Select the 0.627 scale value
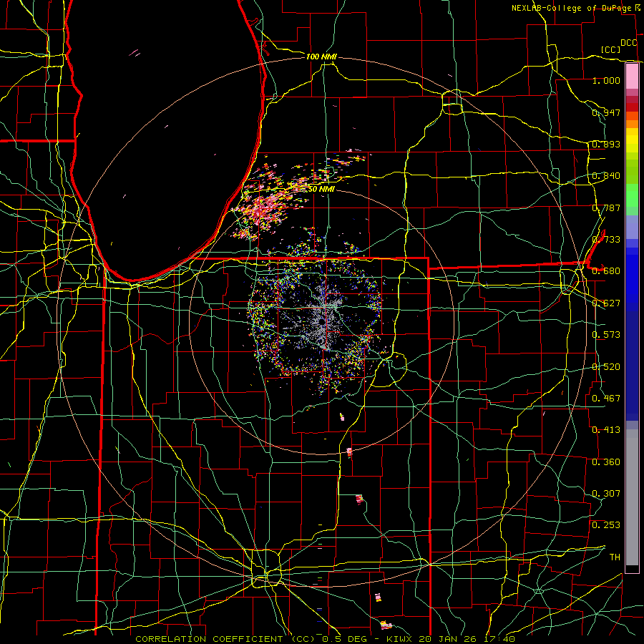This screenshot has height=644, width=644. pos(606,303)
